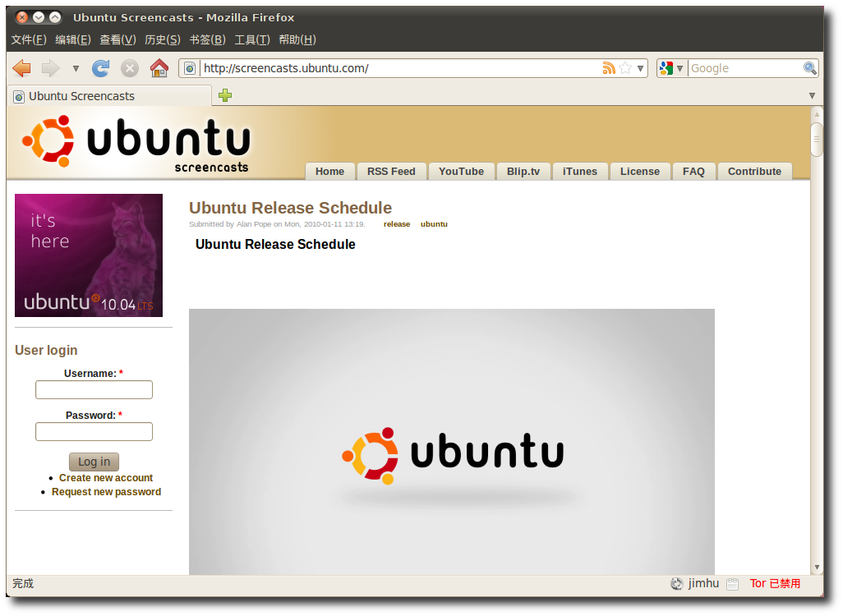Click the ubuntu tag link
This screenshot has height=616, width=843.
click(434, 224)
